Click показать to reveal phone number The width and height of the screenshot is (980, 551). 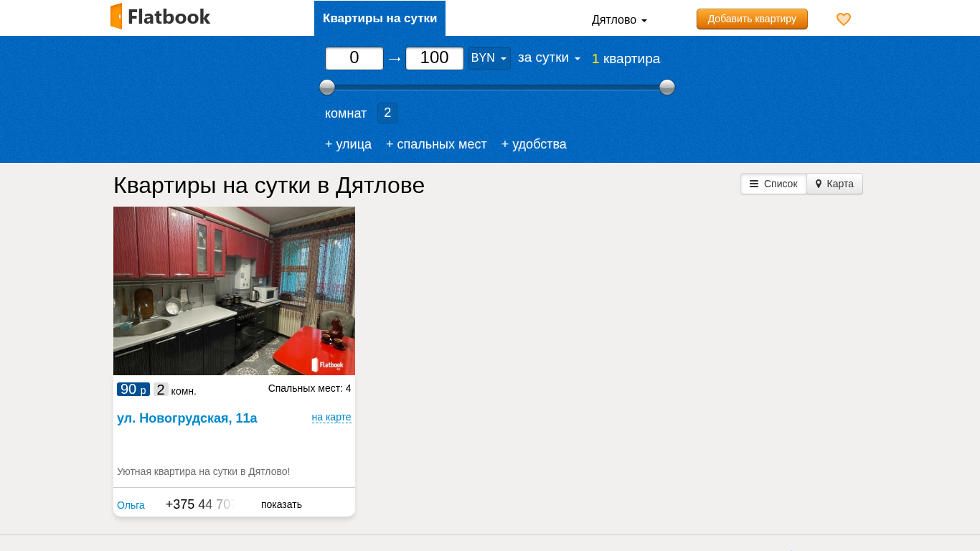281,504
